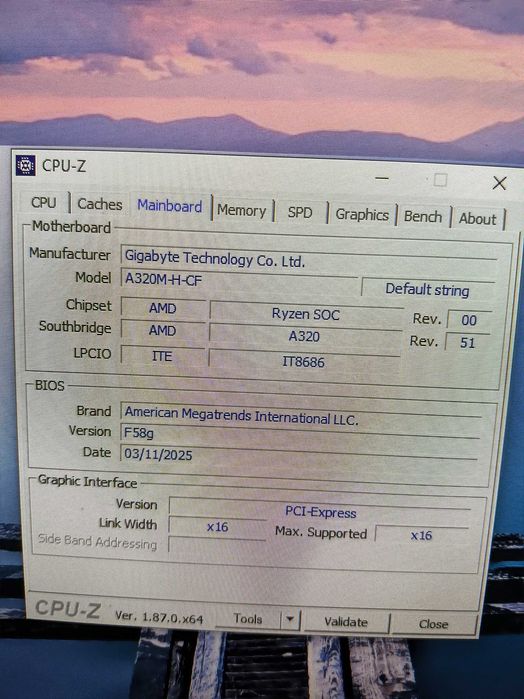
Task: Click the A320 southbridge value
Action: tap(305, 336)
